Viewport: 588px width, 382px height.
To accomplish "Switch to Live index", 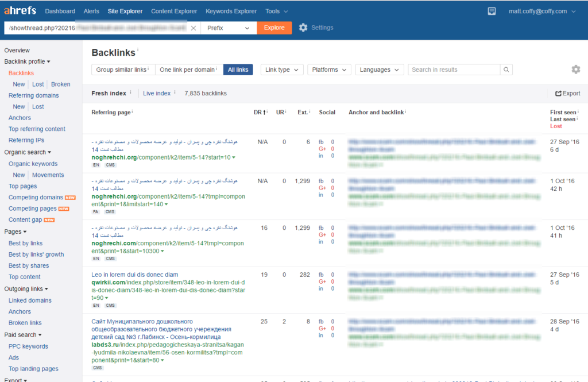I will pos(157,93).
